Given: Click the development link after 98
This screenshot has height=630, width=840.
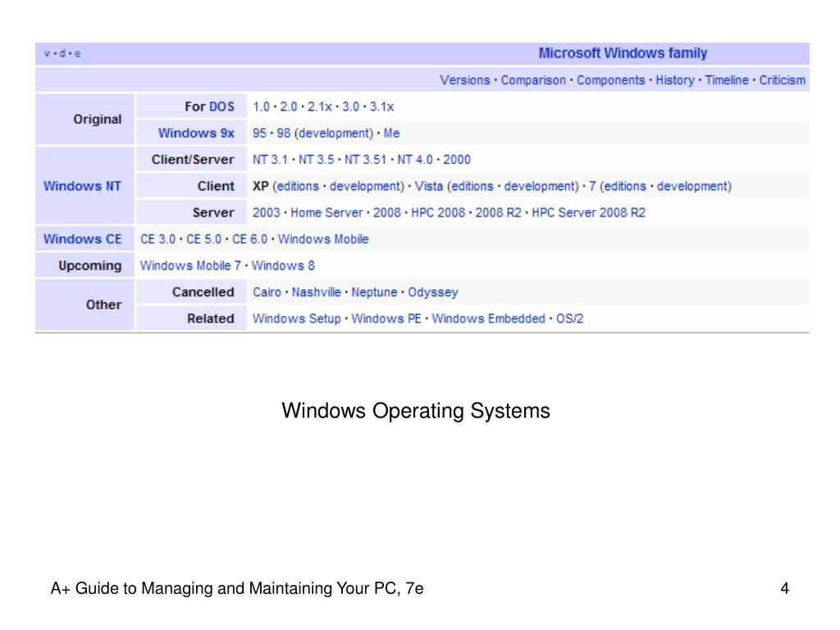Looking at the screenshot, I should click(x=333, y=134).
